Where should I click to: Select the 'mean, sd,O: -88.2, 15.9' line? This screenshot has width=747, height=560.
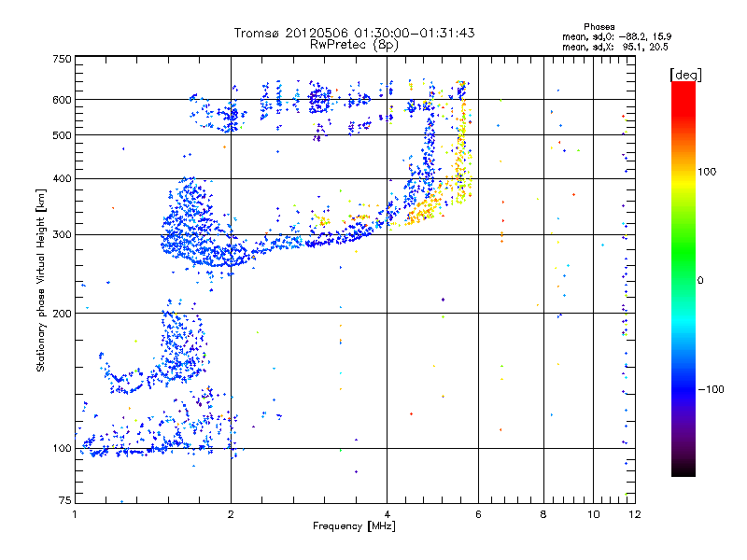click(617, 36)
